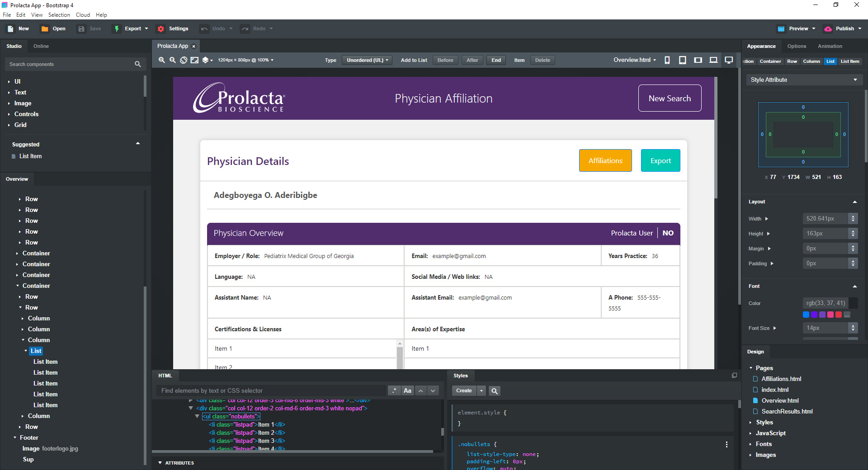
Task: Select the highlighted List tree item
Action: point(36,351)
